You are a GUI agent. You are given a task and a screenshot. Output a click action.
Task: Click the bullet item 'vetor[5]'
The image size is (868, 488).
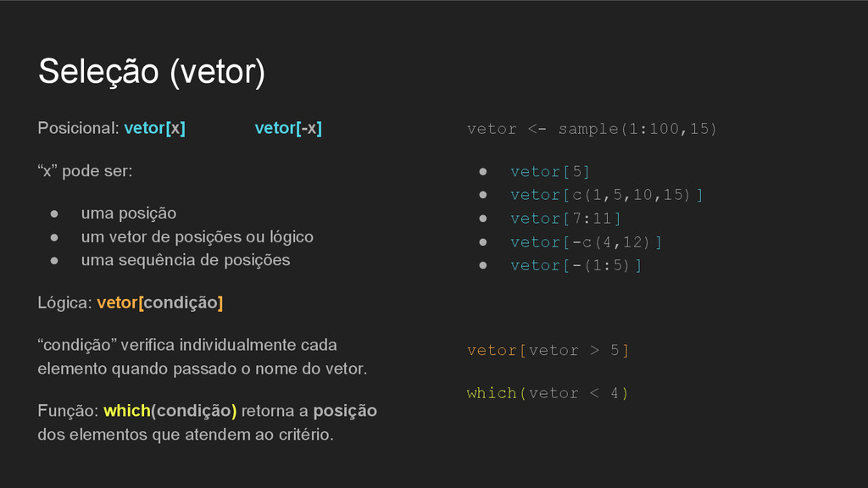point(550,171)
